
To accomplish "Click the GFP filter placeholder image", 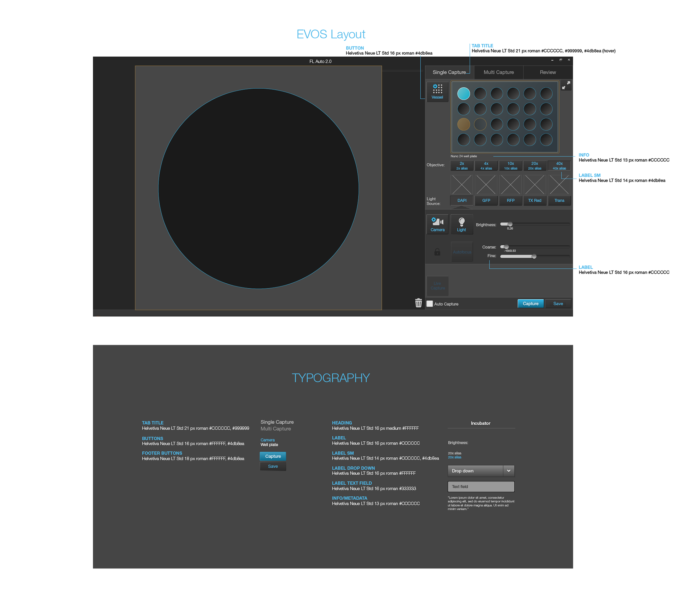I will coord(486,185).
